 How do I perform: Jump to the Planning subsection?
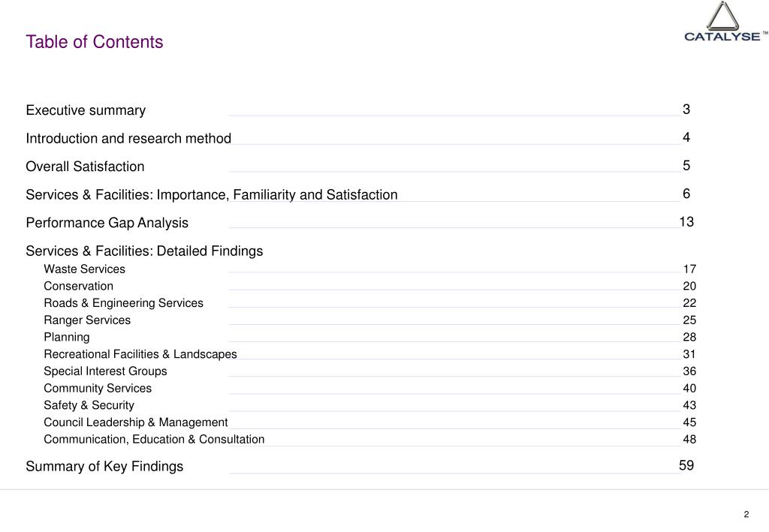coord(67,338)
